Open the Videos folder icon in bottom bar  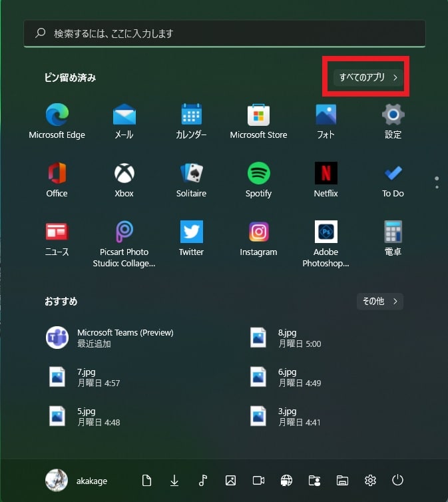pos(258,480)
